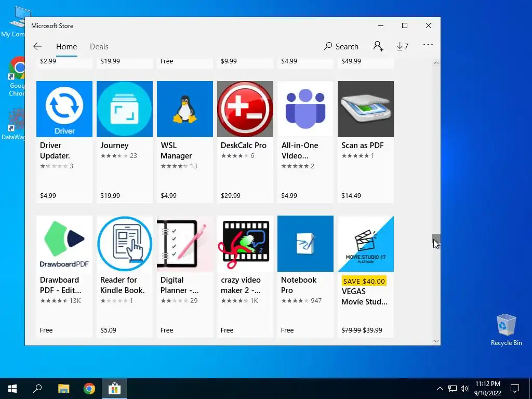Click the Search button in Store
The height and width of the screenshot is (399, 532).
[341, 46]
